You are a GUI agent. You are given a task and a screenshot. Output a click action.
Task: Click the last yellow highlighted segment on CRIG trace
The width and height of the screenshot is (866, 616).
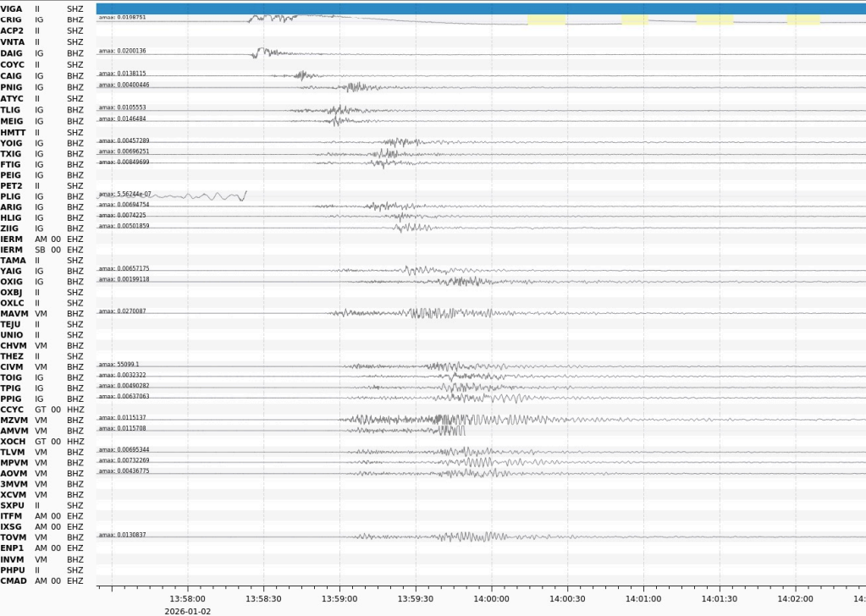(x=803, y=19)
